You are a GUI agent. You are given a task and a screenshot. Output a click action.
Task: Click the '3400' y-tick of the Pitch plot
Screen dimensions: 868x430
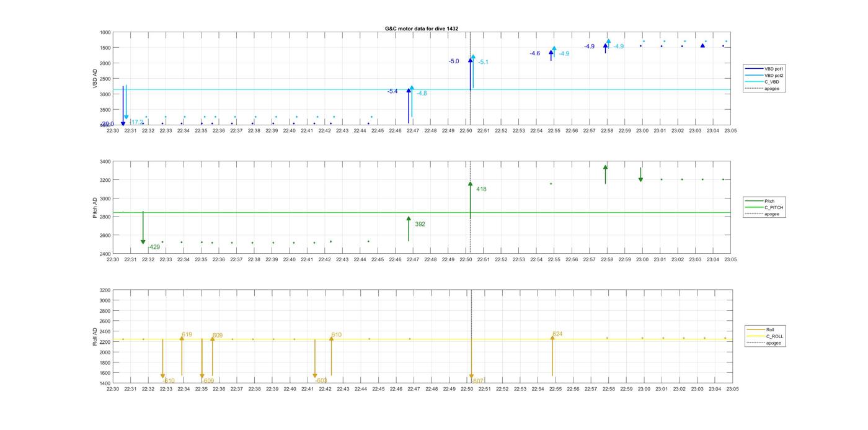pyautogui.click(x=105, y=161)
